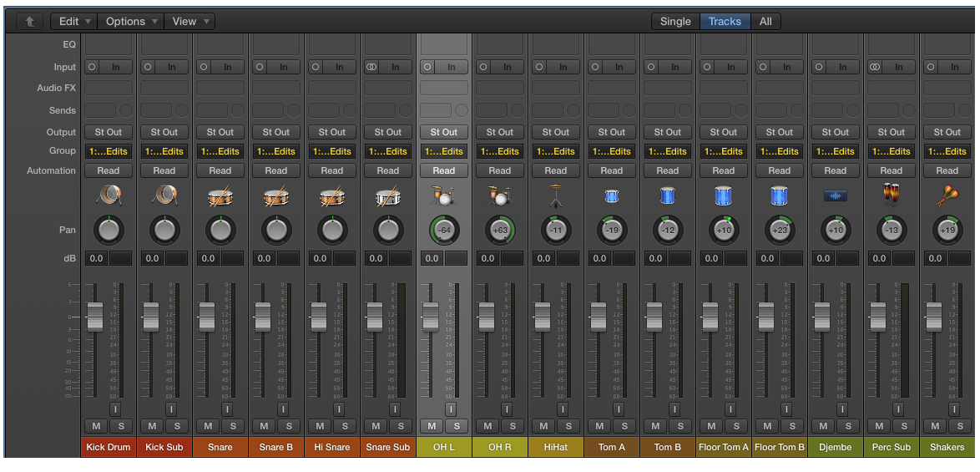The image size is (980, 472).
Task: Select the Floor Tom A channel name
Action: click(x=723, y=447)
